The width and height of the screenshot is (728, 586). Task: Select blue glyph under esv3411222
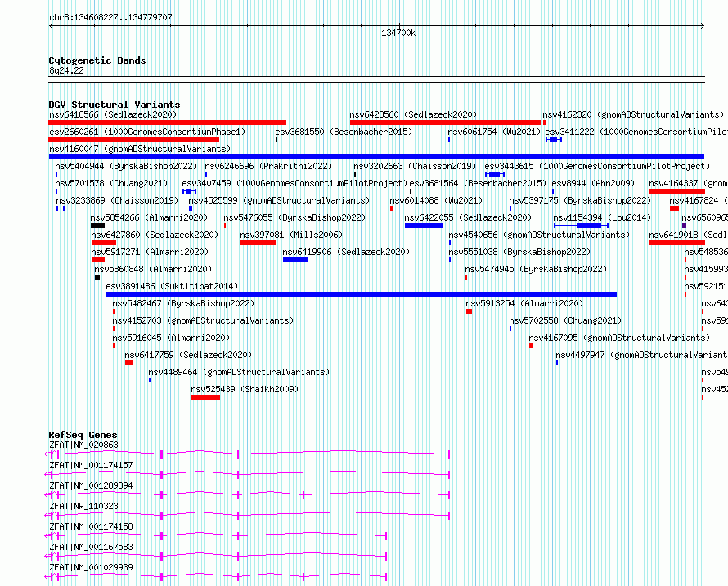tap(554, 140)
